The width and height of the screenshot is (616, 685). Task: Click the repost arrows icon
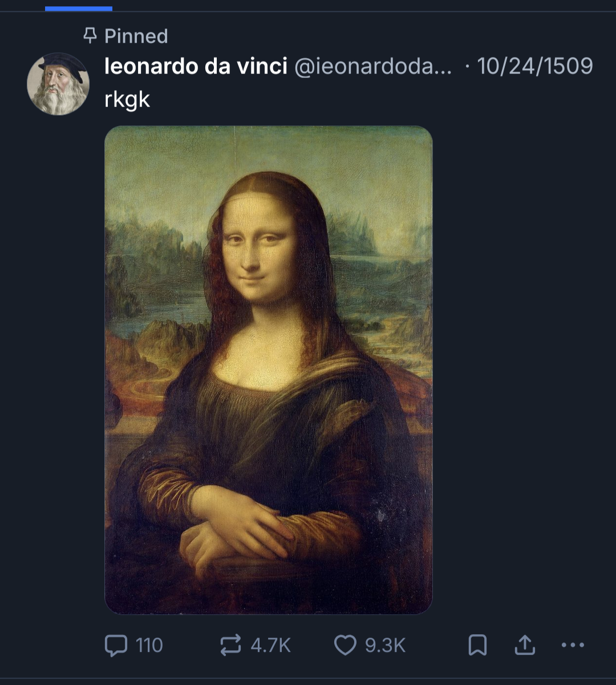pyautogui.click(x=230, y=645)
